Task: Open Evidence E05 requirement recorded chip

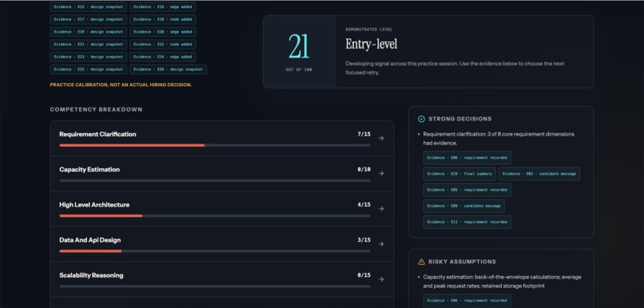Action: tap(467, 190)
